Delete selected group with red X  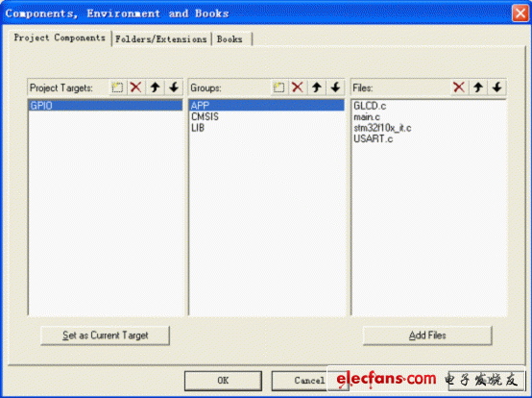(298, 87)
